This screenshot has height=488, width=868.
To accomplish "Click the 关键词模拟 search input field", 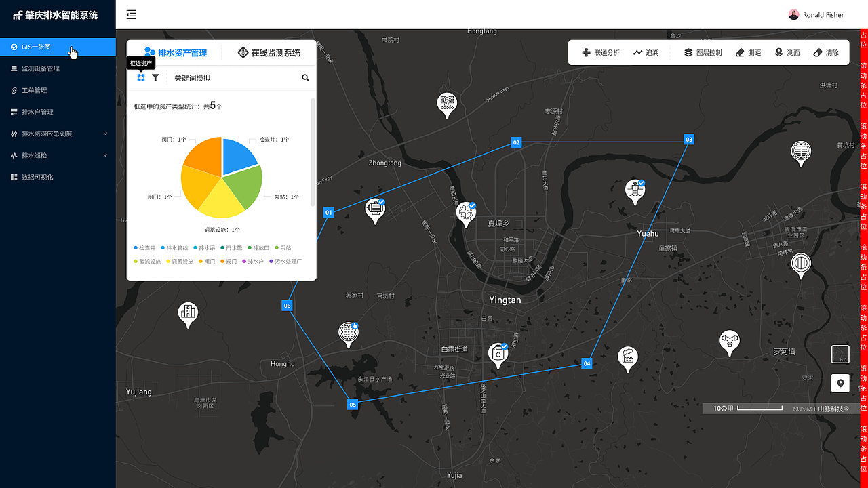I will click(233, 78).
